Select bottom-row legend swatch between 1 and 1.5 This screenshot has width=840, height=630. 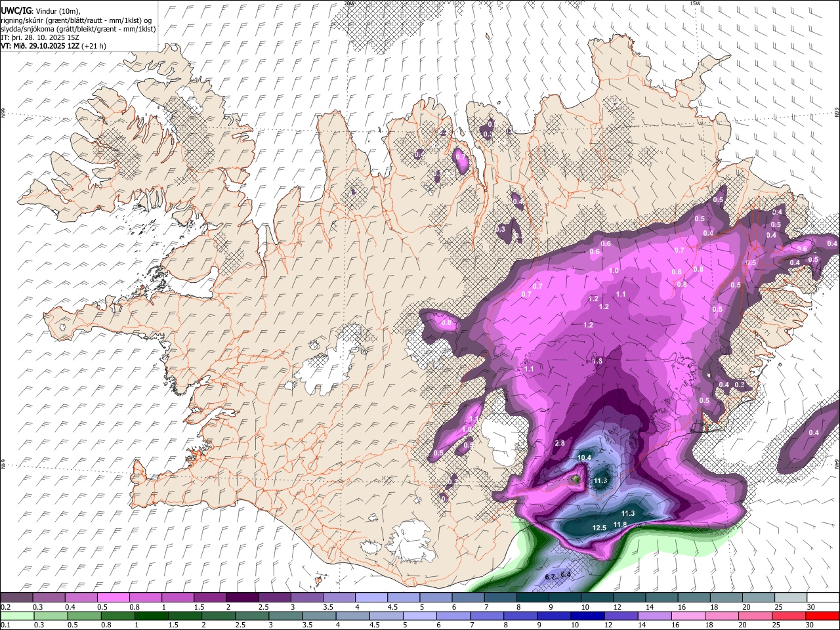point(150,616)
